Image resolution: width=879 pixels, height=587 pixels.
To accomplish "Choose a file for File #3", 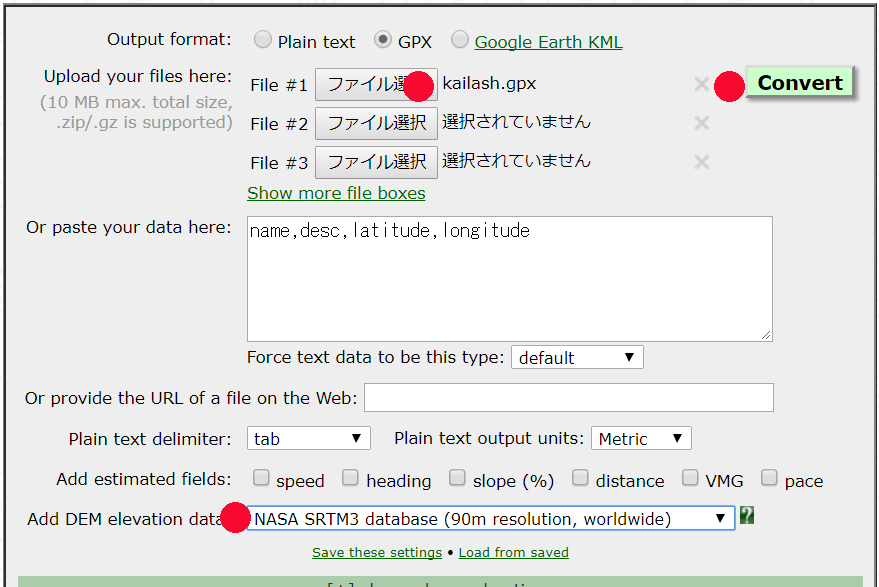I will [376, 163].
